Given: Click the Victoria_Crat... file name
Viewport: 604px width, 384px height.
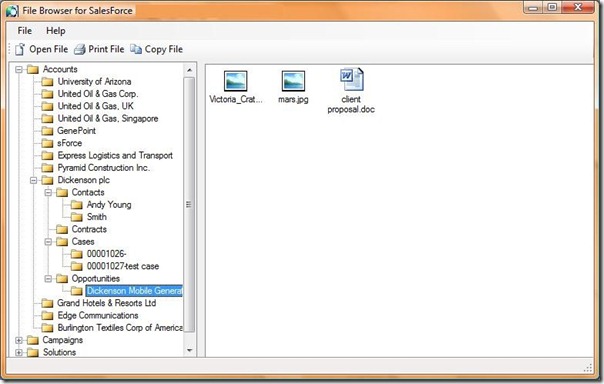Looking at the screenshot, I should [x=236, y=99].
